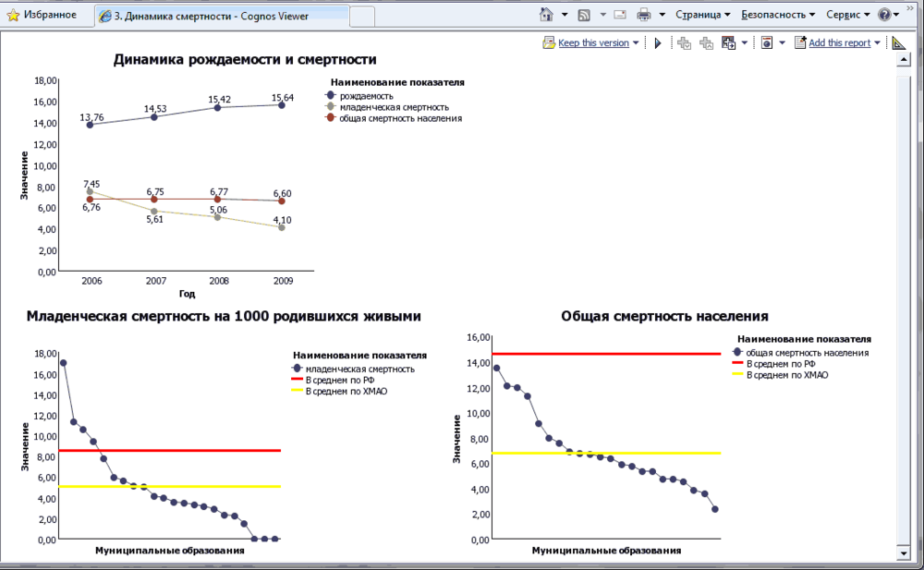Click the scrollbar down arrow
The image size is (924, 570).
click(x=904, y=552)
